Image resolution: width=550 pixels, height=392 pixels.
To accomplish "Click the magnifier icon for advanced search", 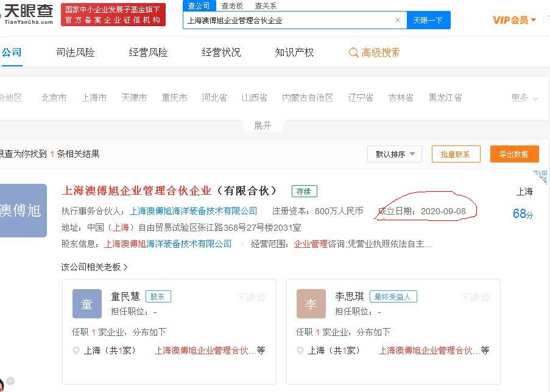I will click(353, 52).
